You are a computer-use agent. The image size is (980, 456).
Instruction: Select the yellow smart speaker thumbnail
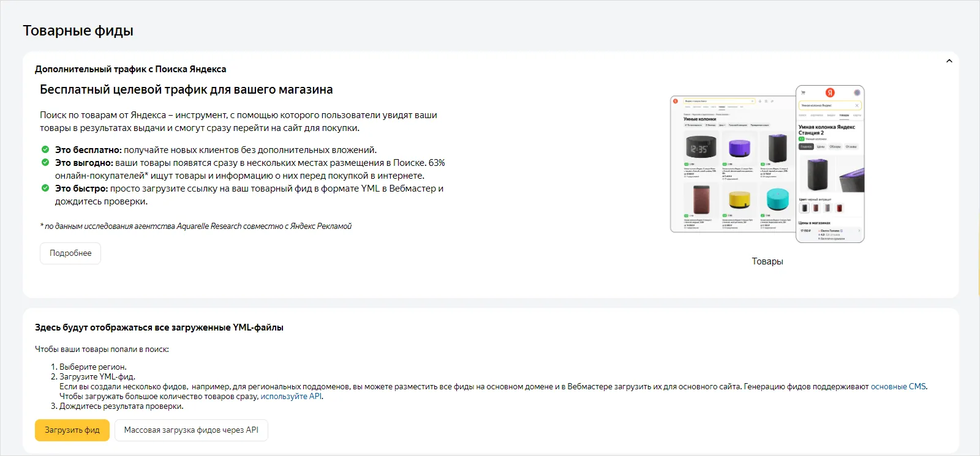click(x=739, y=200)
